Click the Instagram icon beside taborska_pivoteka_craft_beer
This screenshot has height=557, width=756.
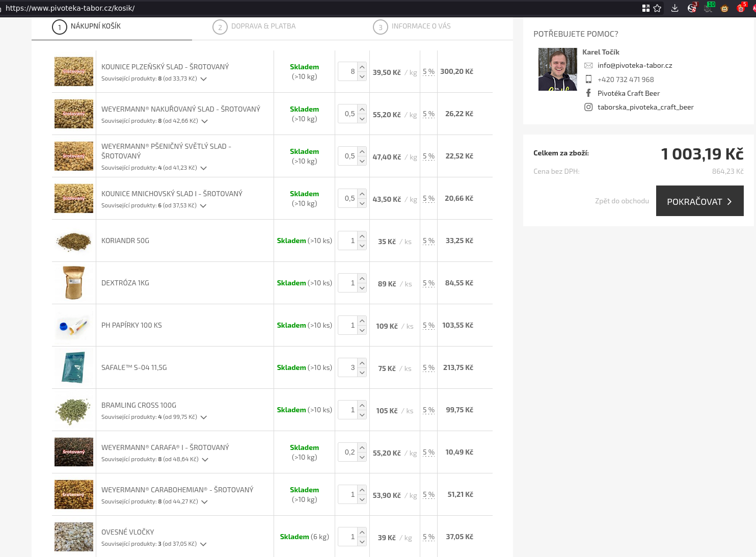coord(588,107)
